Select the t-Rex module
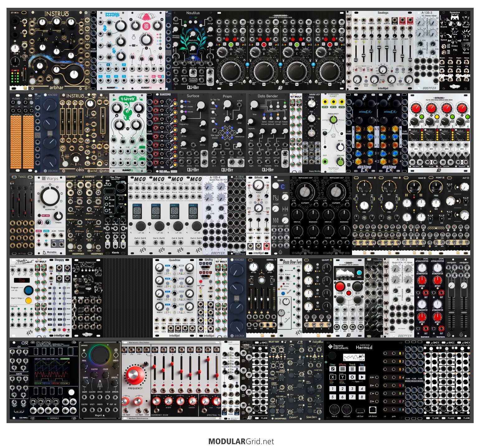This screenshot has width=483, height=448. (128, 133)
